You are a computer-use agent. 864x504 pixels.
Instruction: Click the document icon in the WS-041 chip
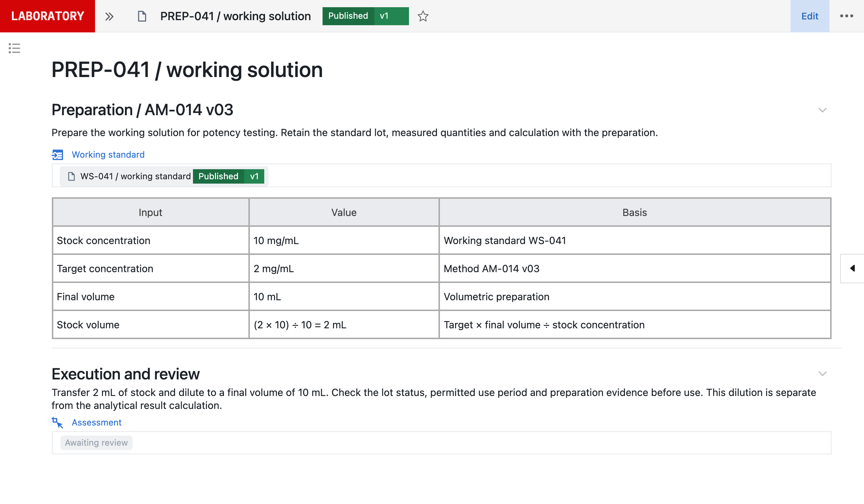tap(71, 176)
